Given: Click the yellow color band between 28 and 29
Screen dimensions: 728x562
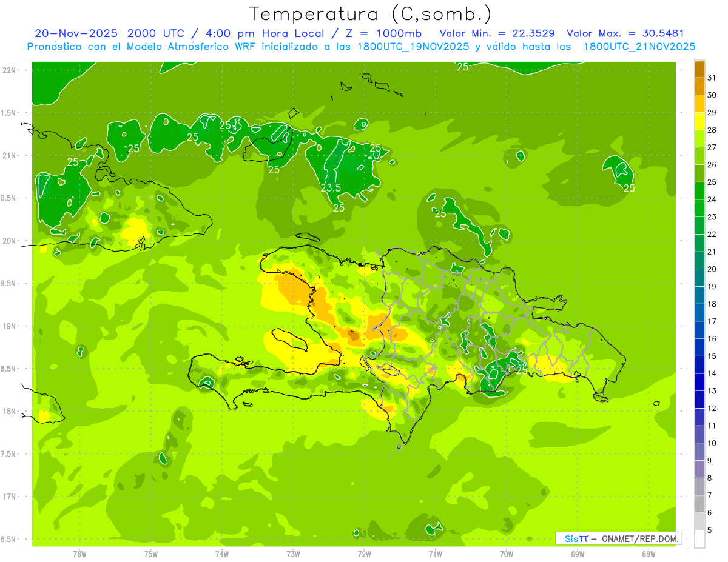Looking at the screenshot, I should [699, 121].
